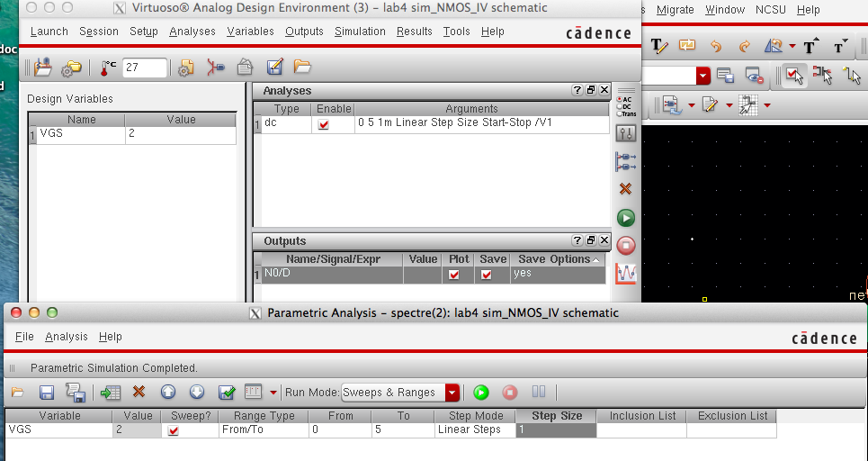Toggle the Sweep? checkbox for VGS
Image resolution: width=868 pixels, height=461 pixels.
[174, 430]
